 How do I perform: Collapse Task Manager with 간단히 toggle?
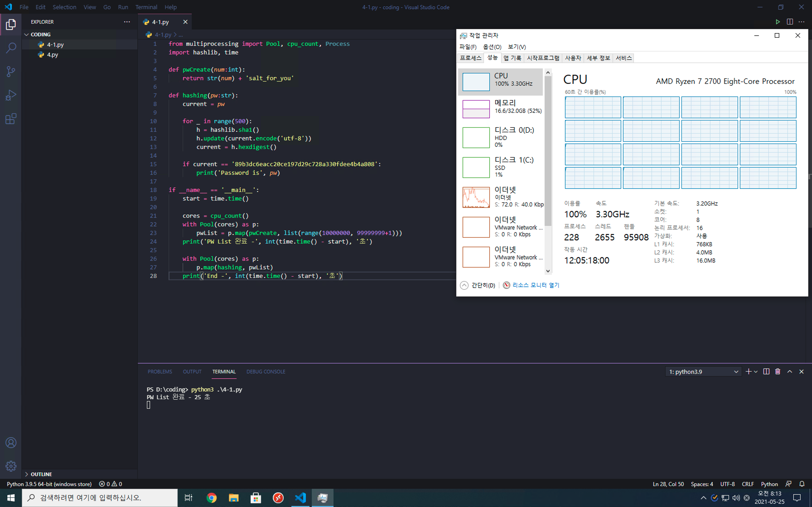[477, 285]
